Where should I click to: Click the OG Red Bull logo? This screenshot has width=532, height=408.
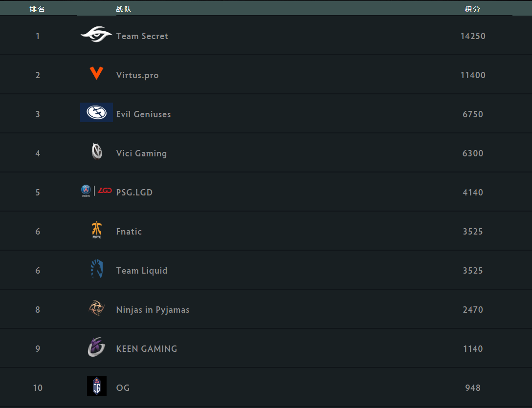(x=97, y=386)
